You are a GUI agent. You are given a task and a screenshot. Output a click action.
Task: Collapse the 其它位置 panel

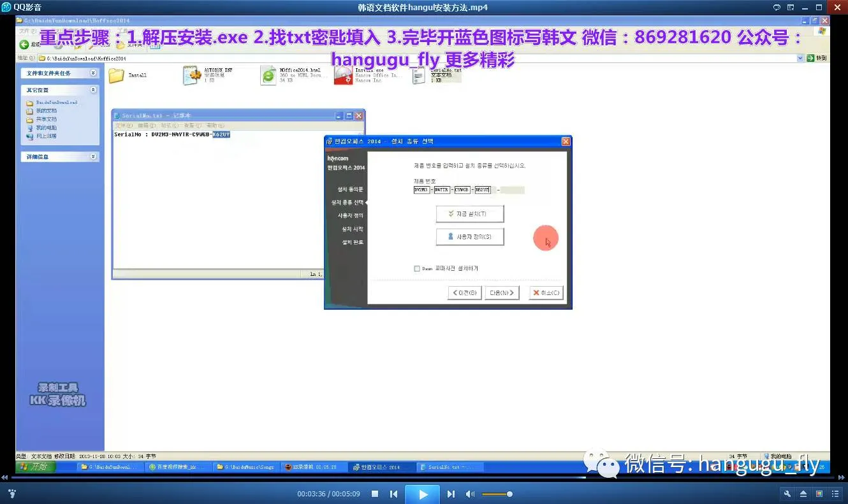tap(94, 90)
